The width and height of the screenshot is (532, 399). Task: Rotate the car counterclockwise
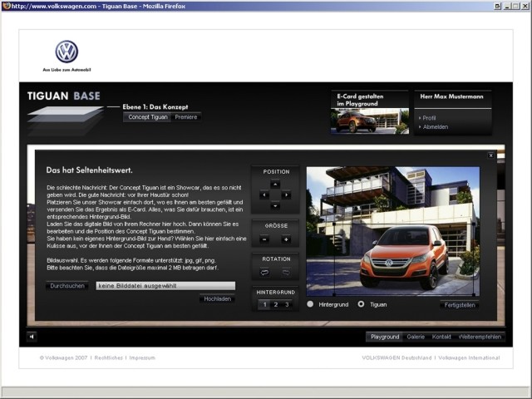[x=264, y=273]
